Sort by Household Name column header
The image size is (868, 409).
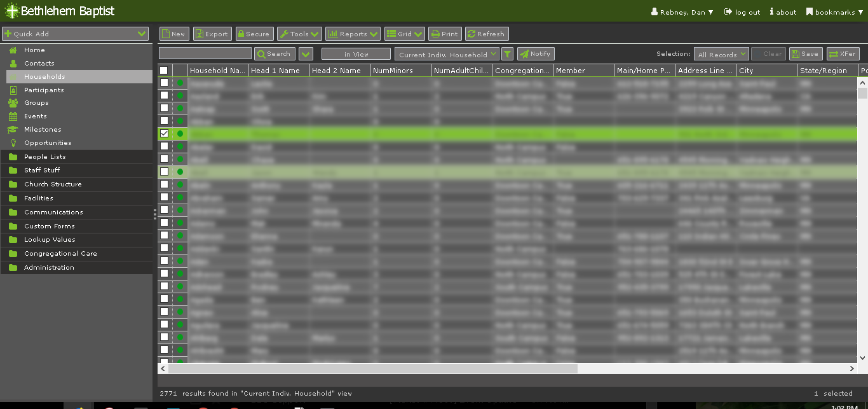coord(217,71)
